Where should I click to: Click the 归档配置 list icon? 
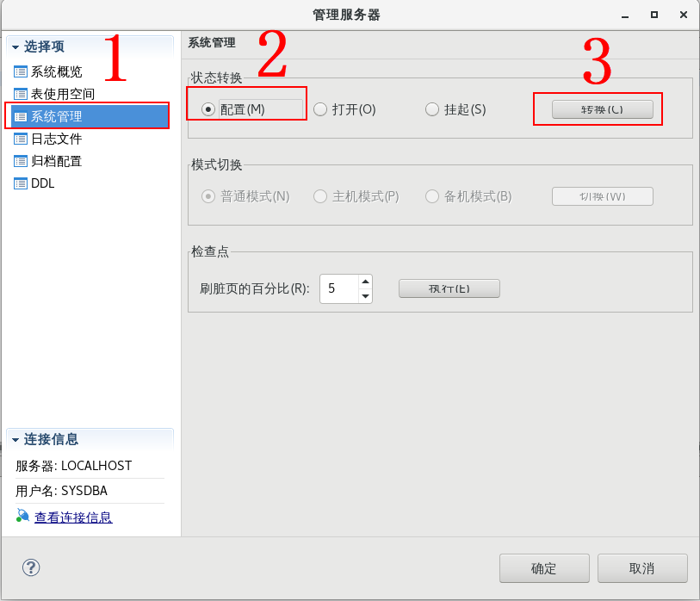click(x=21, y=161)
